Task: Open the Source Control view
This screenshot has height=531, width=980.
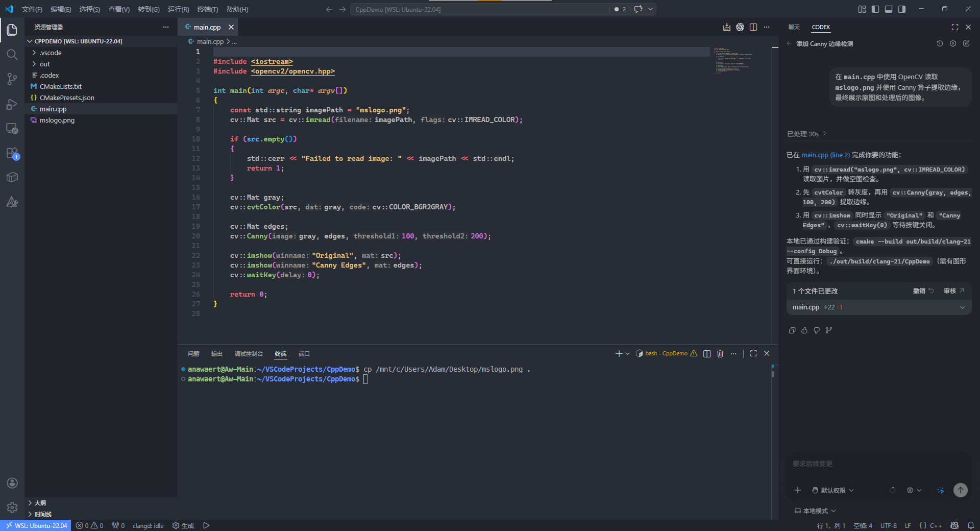Action: pos(12,79)
